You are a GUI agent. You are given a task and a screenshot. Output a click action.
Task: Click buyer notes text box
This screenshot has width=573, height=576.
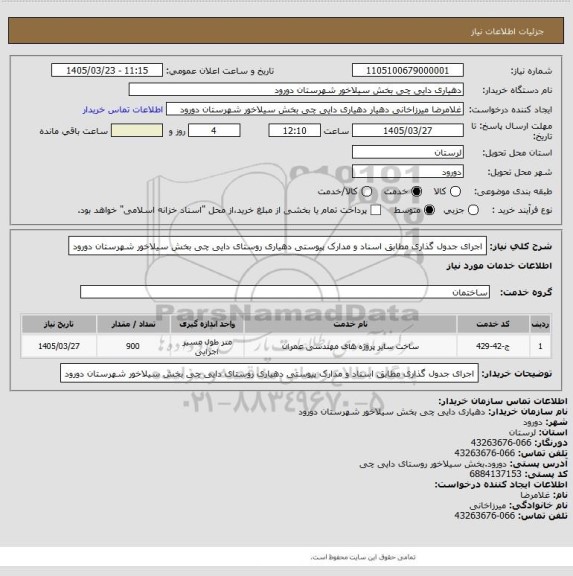pos(269,374)
